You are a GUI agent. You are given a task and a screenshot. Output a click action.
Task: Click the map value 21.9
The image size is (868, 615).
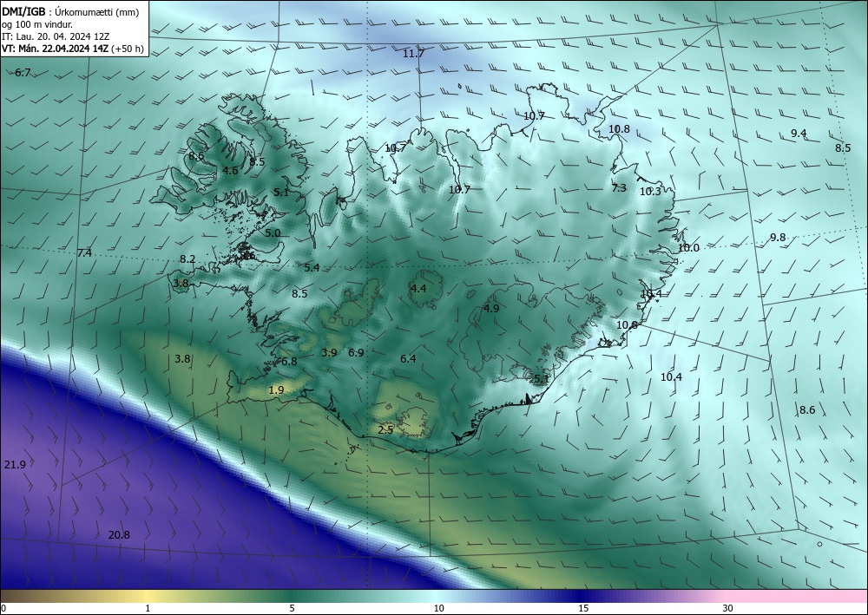point(15,465)
